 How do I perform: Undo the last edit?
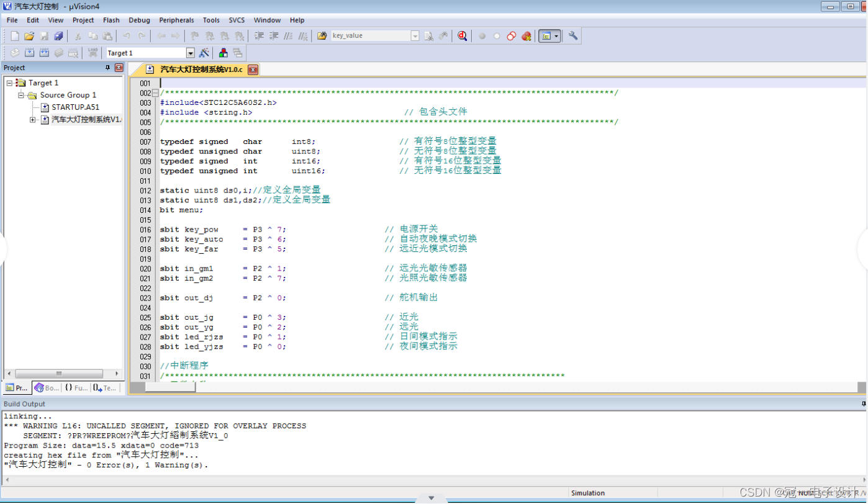(127, 36)
